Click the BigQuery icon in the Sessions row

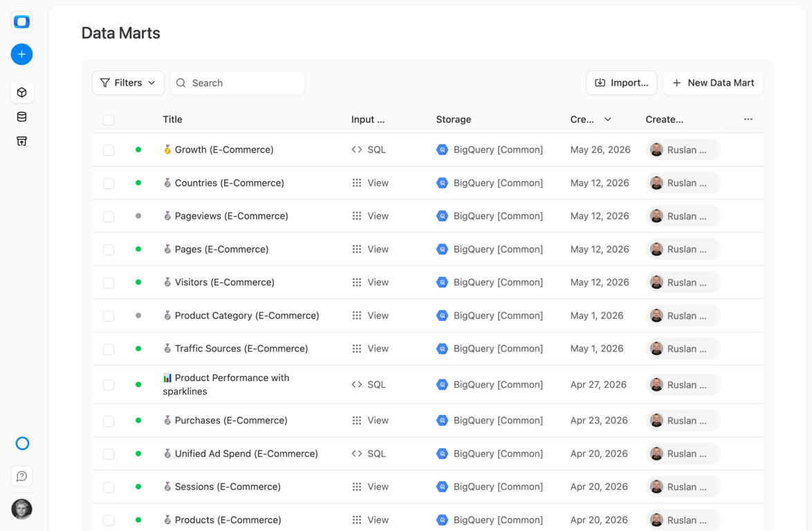pos(442,487)
